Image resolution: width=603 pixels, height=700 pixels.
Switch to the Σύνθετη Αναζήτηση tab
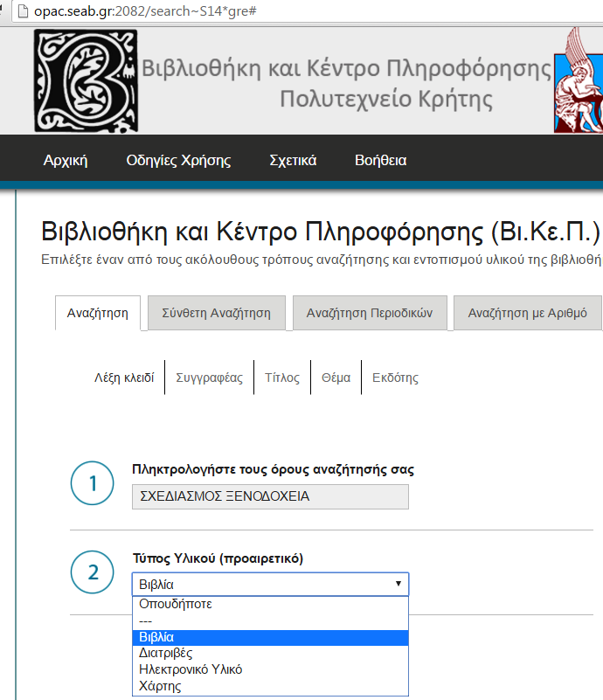(x=217, y=313)
